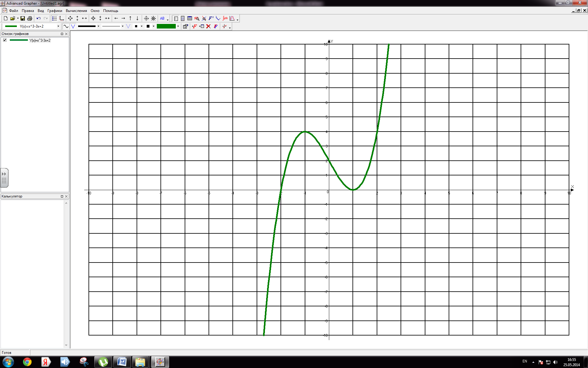Click the Print toolbar icon
The width and height of the screenshot is (588, 368).
point(30,18)
